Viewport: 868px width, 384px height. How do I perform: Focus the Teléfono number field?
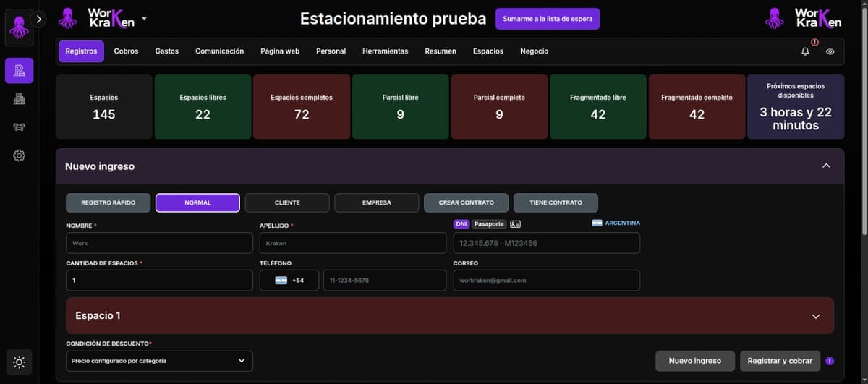click(x=385, y=280)
